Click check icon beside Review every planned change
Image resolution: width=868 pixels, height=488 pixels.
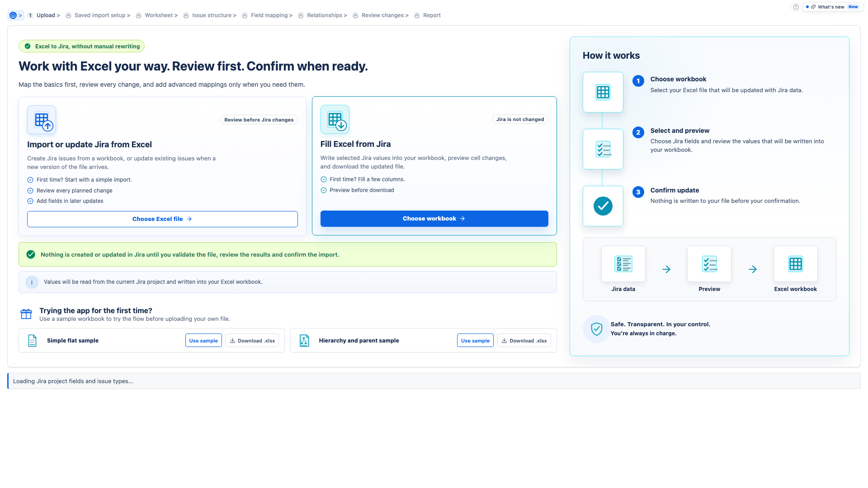30,191
